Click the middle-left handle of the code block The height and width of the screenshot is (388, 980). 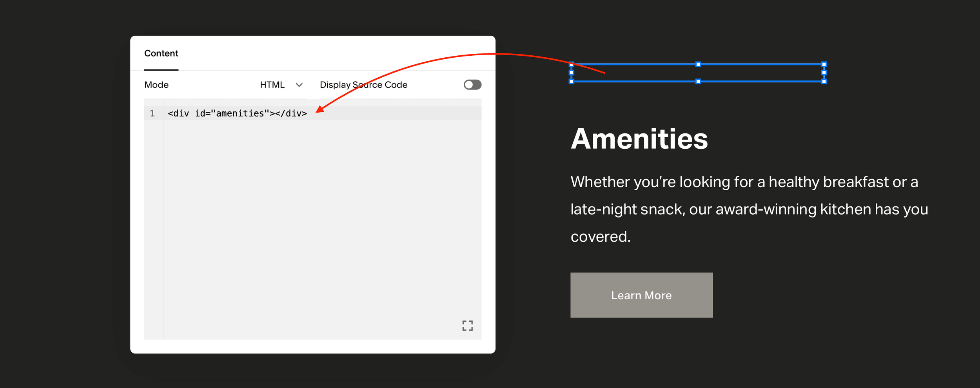coord(571,73)
